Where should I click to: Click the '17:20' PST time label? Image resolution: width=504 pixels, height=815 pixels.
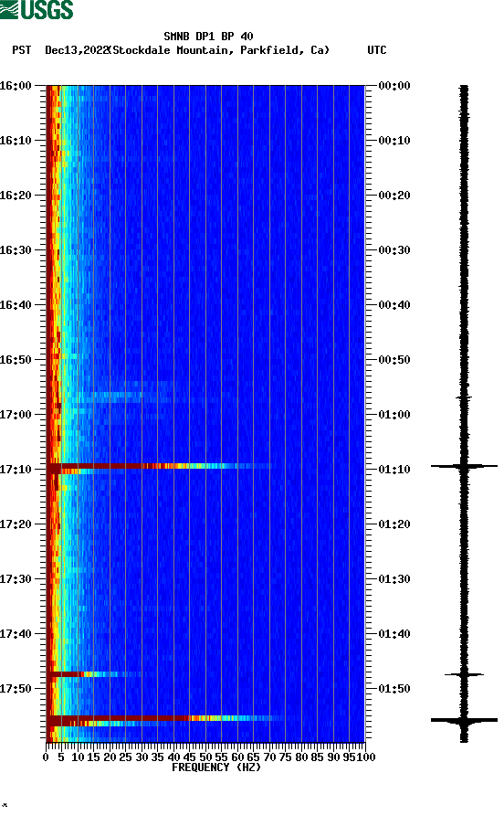tap(16, 524)
